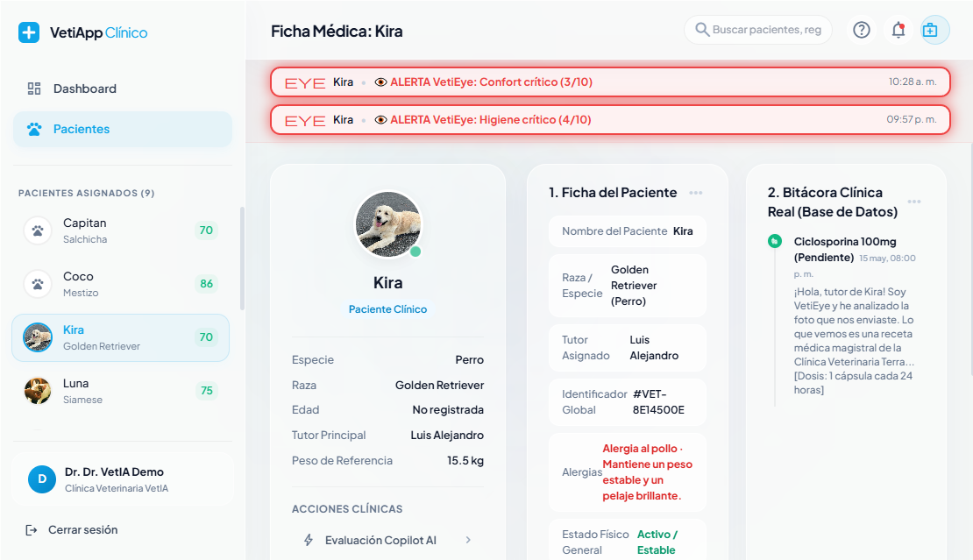Select Capitan Salchicha patient entry
The width and height of the screenshot is (973, 560).
coord(121,230)
